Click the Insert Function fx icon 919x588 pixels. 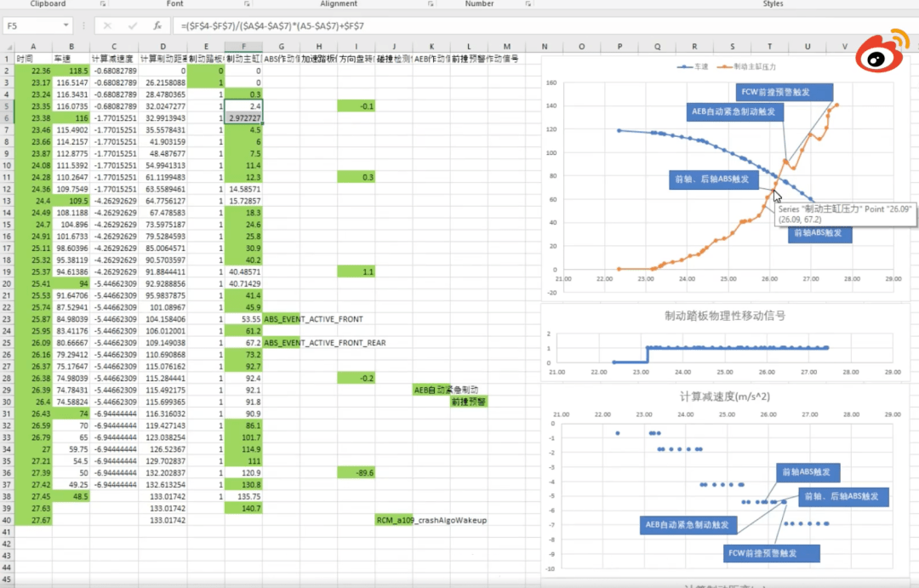[156, 26]
